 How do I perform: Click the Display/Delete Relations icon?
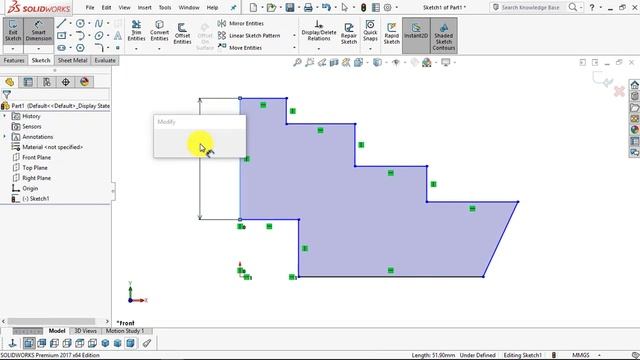coord(319,31)
